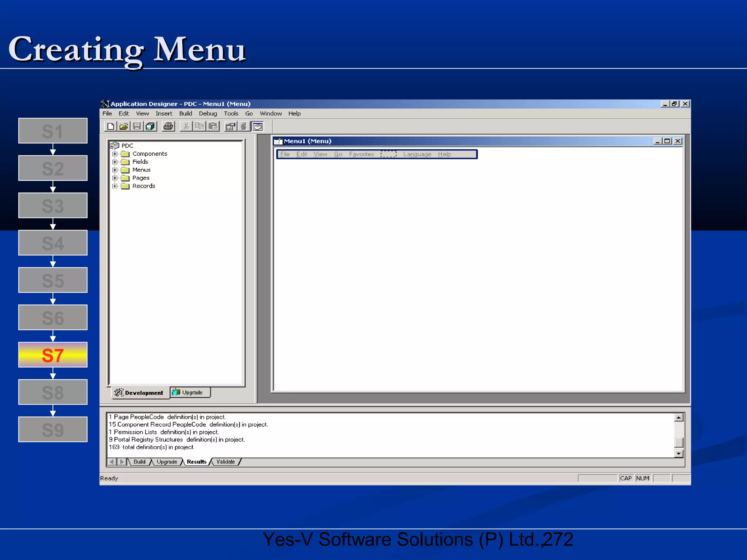Screen dimensions: 747x560
Task: Click the Open folder toolbar icon
Action: (124, 127)
